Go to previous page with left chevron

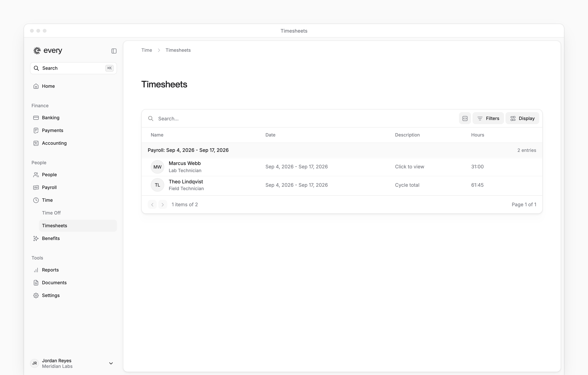tap(152, 205)
